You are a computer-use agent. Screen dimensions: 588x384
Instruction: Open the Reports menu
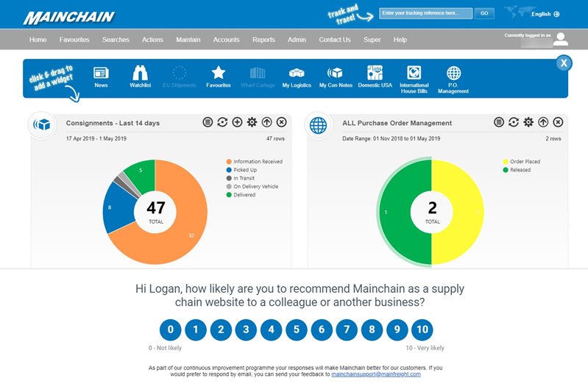pyautogui.click(x=263, y=40)
